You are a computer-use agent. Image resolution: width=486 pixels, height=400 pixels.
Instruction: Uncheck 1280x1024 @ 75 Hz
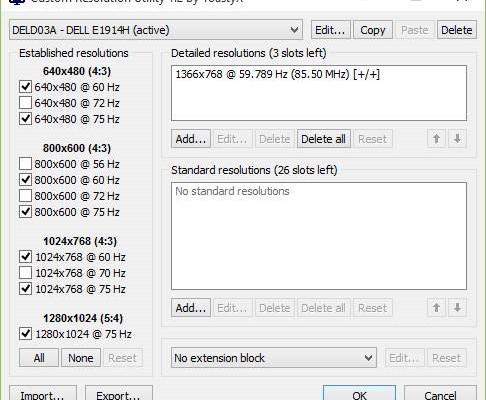click(x=25, y=334)
